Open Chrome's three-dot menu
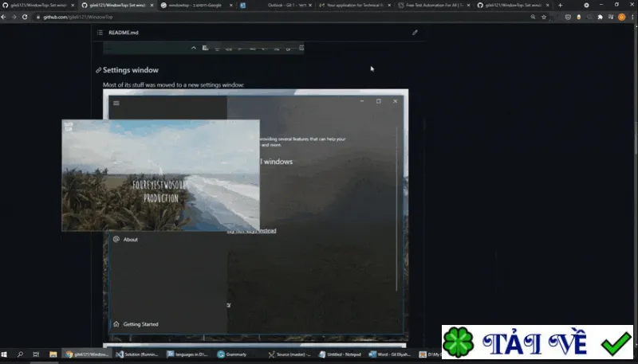The width and height of the screenshot is (638, 364). click(632, 17)
